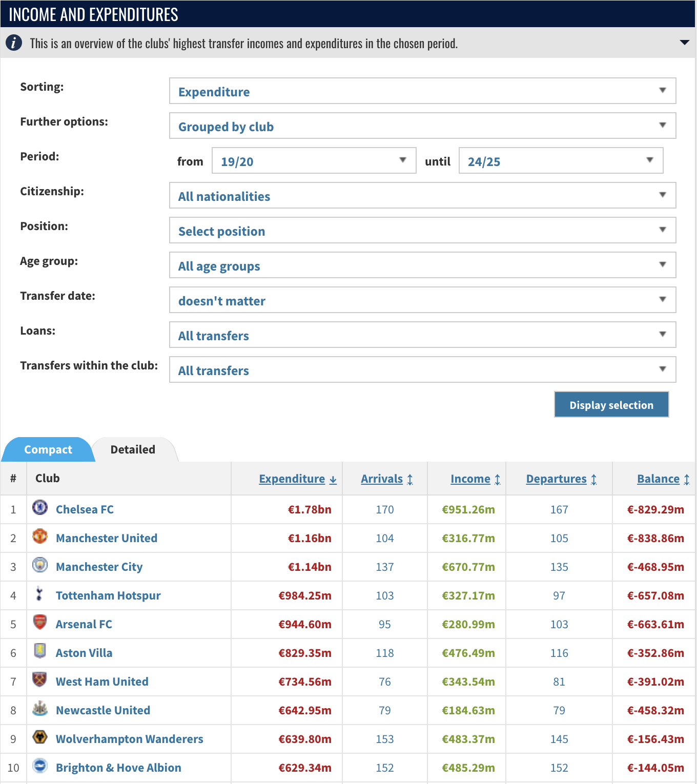The width and height of the screenshot is (697, 784).
Task: Sort table by Income column
Action: point(470,479)
